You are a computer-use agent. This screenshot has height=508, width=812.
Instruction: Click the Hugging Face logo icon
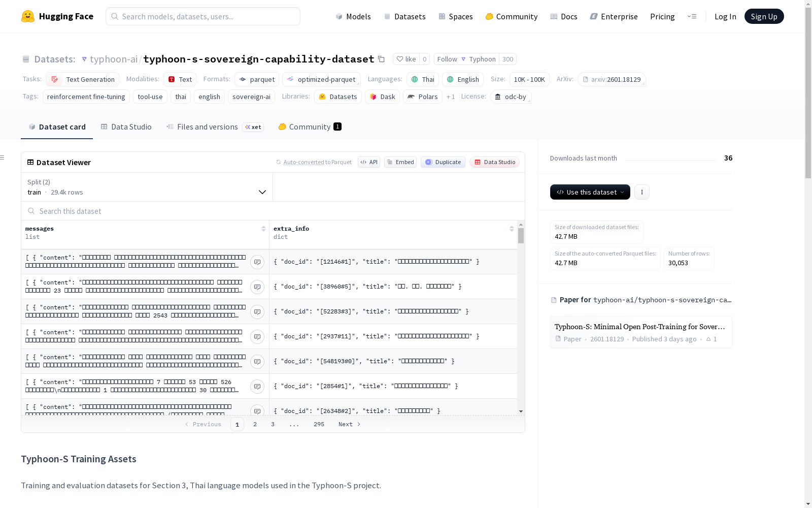pos(28,16)
